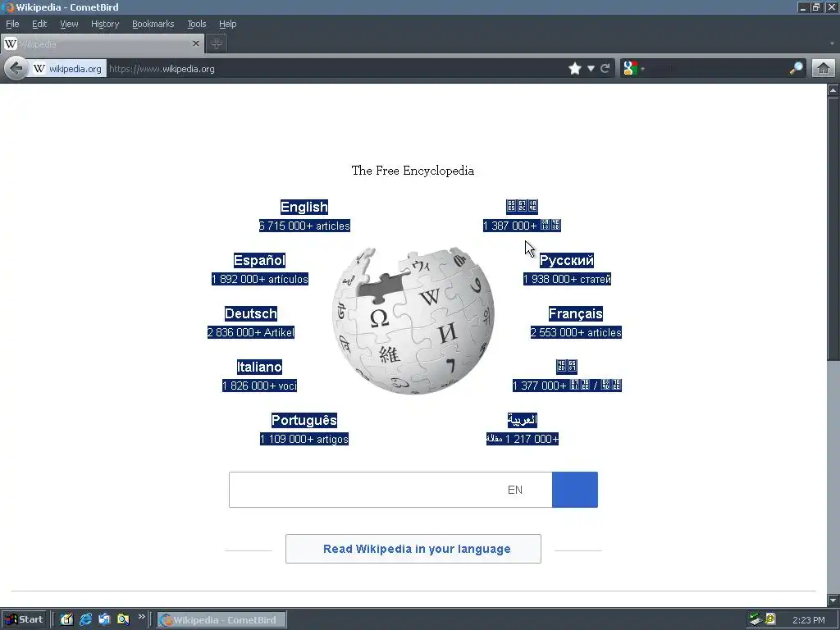Open the EN language selector in search
This screenshot has height=630, width=840.
coord(515,490)
